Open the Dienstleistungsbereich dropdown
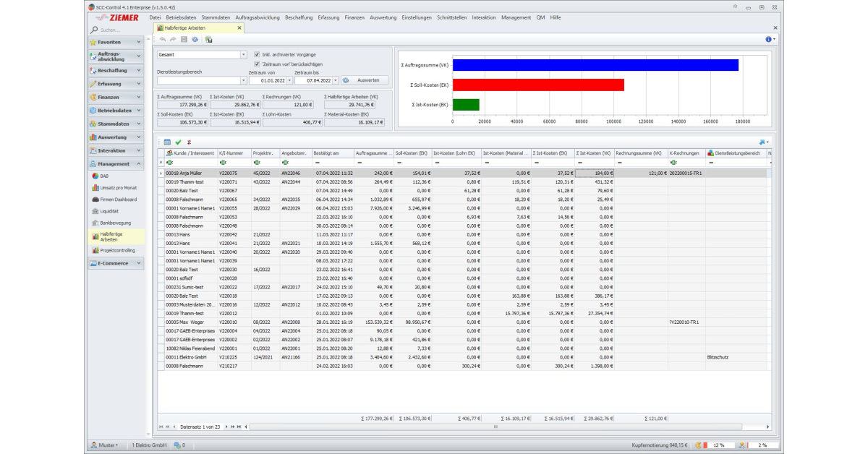This screenshot has height=454, width=868. point(243,80)
